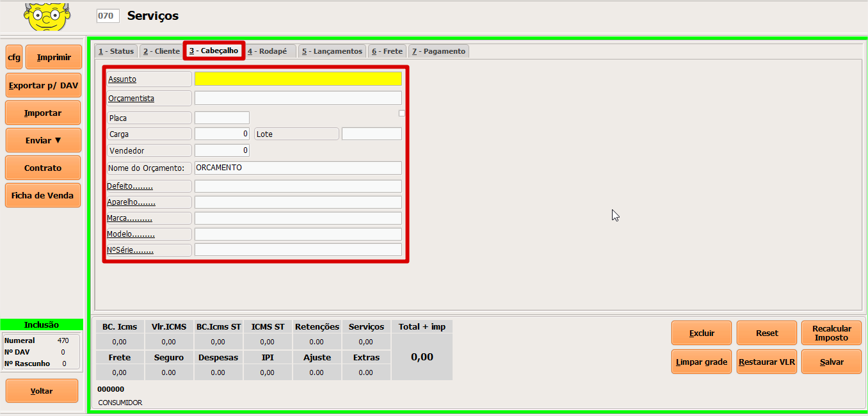Open the Enviar dropdown menu
The height and width of the screenshot is (416, 868).
click(x=44, y=140)
